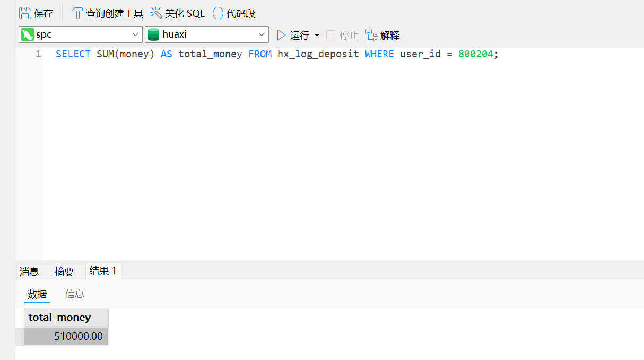Image resolution: width=644 pixels, height=360 pixels.
Task: Click the green huaxi database cylinder icon
Action: coord(153,35)
